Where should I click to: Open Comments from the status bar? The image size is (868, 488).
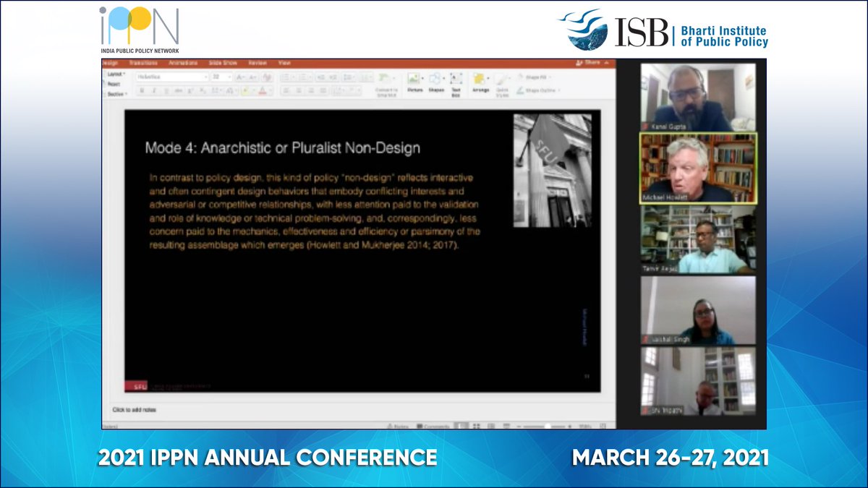tap(433, 426)
